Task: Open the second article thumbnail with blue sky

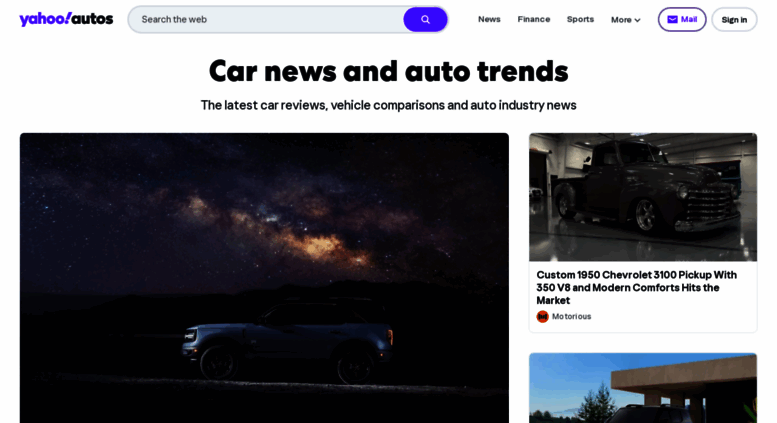Action: coord(643,388)
